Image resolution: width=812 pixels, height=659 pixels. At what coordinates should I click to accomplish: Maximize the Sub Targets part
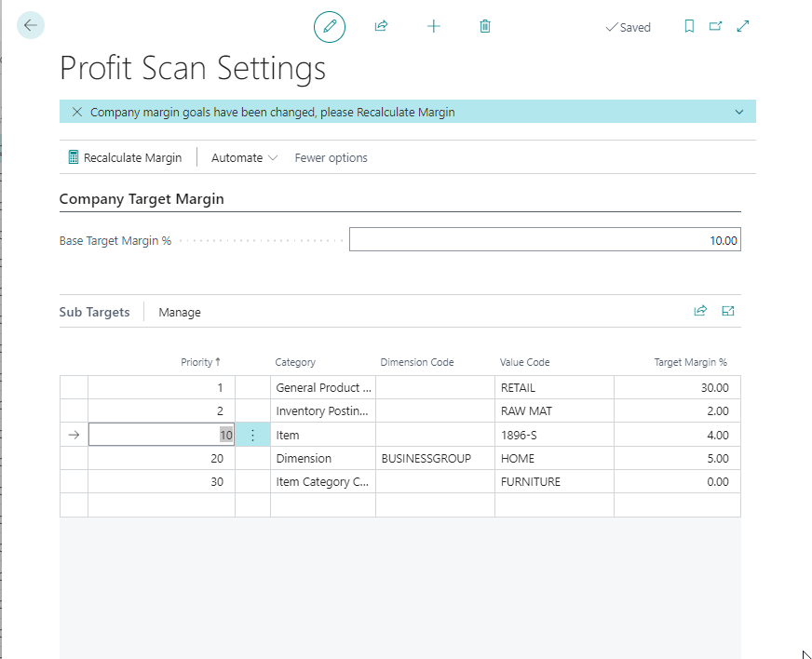(728, 312)
